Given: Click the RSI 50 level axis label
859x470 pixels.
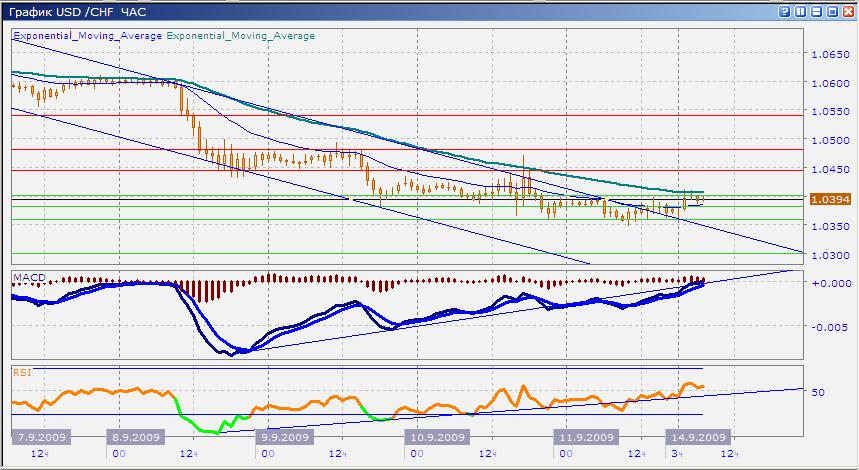Looking at the screenshot, I should [x=817, y=392].
